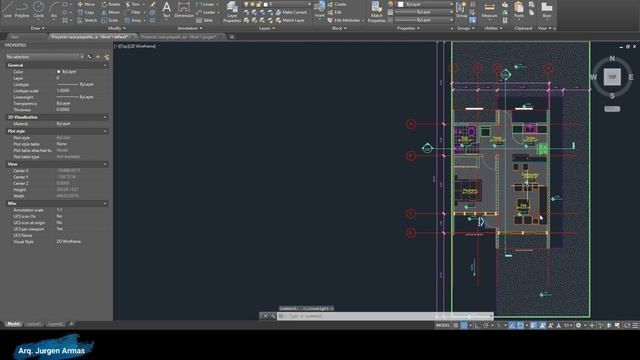Screen dimensions: 640x360
Task: Expand the Modify panel
Action: coord(117,28)
